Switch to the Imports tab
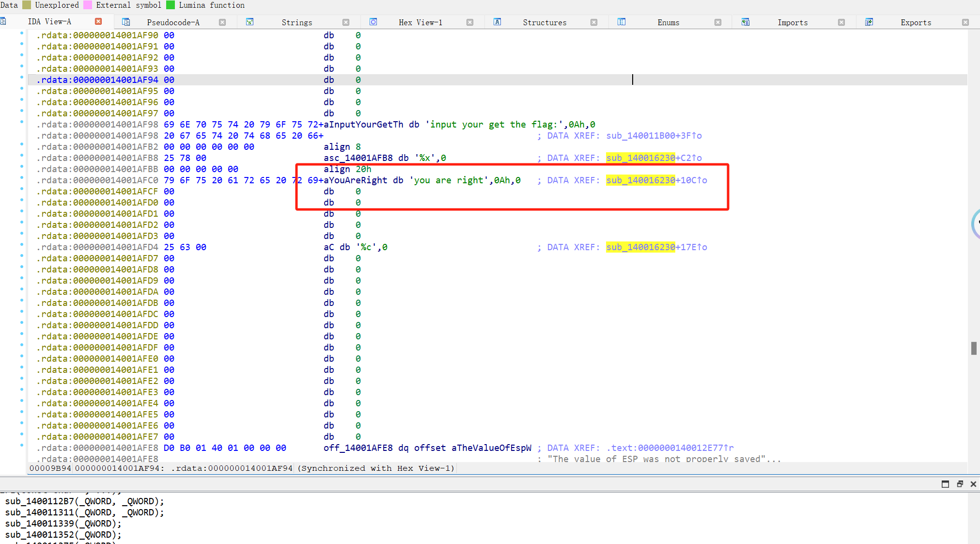Image resolution: width=980 pixels, height=544 pixels. [x=793, y=22]
